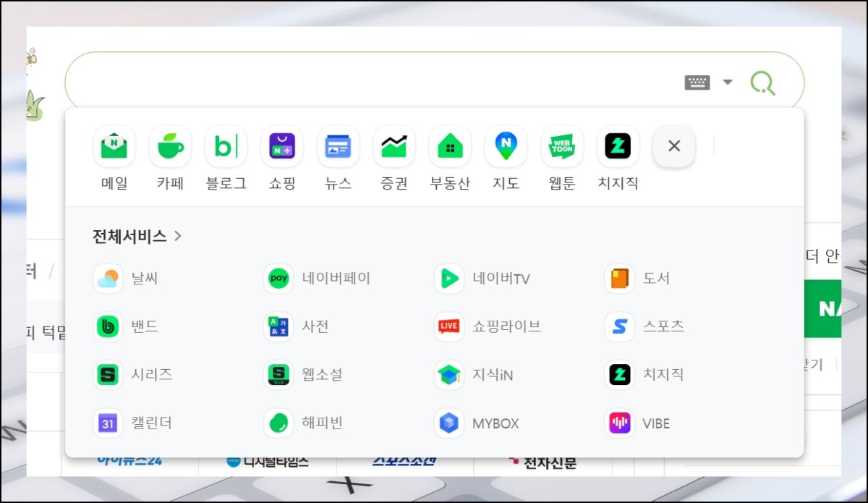Open the 지도 (Map) shortcut icon
Screen dimensions: 868x503
506,147
